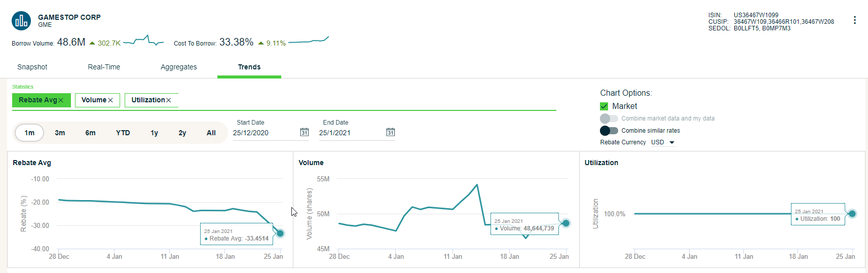The image size is (868, 273).
Task: Remove the Utilization statistic chip
Action: pos(168,100)
